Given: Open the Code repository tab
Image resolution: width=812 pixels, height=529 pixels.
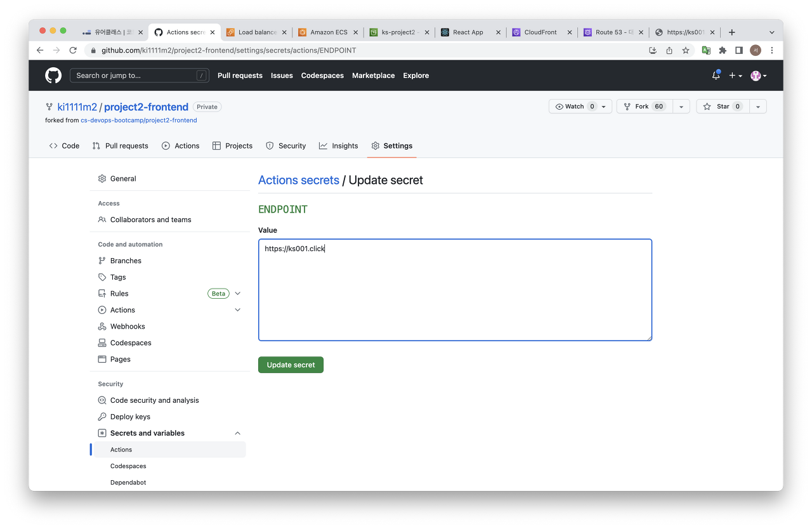Looking at the screenshot, I should pos(64,146).
